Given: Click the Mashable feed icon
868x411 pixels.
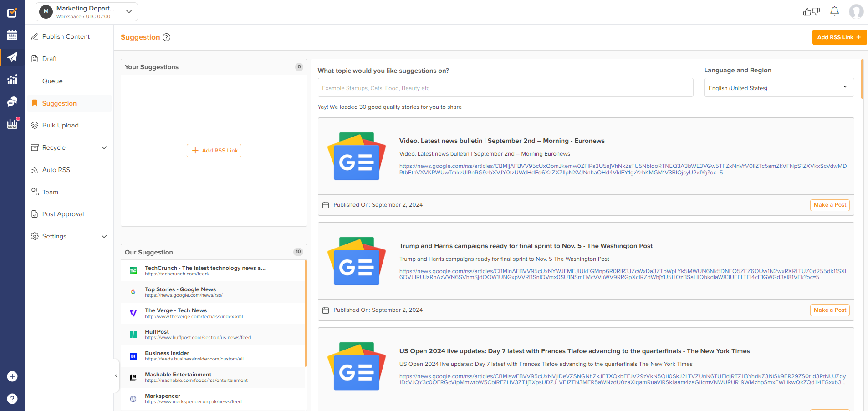Looking at the screenshot, I should tap(133, 377).
